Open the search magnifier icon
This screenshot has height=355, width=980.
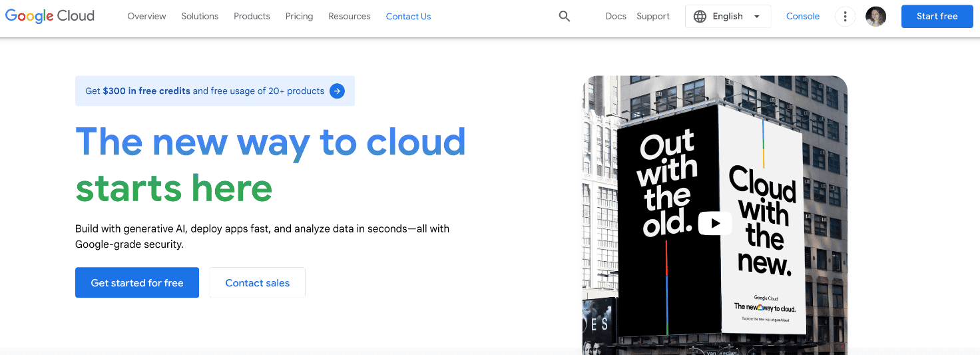tap(565, 17)
